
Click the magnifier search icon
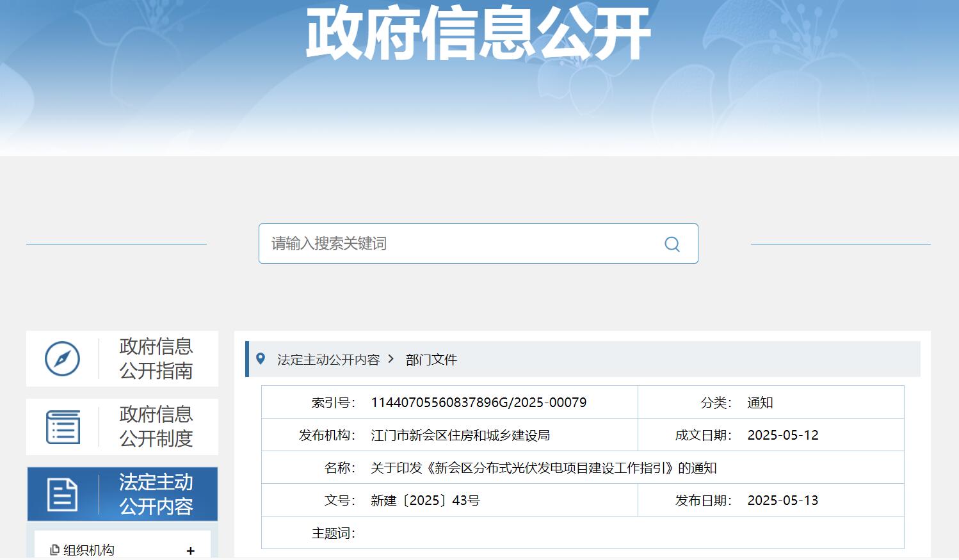point(672,244)
